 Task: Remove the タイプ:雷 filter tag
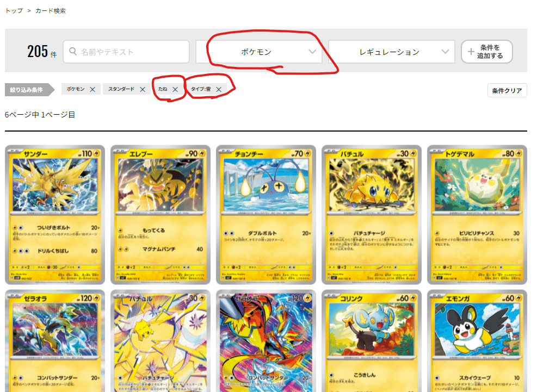(219, 89)
